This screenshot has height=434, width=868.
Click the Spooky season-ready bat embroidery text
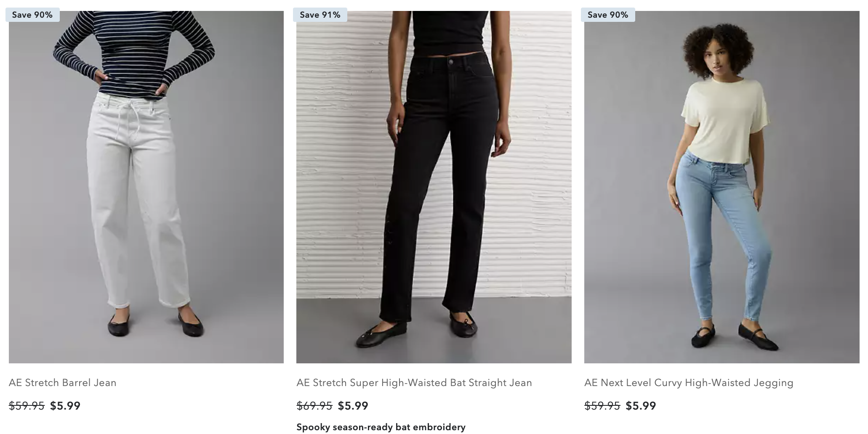[381, 427]
